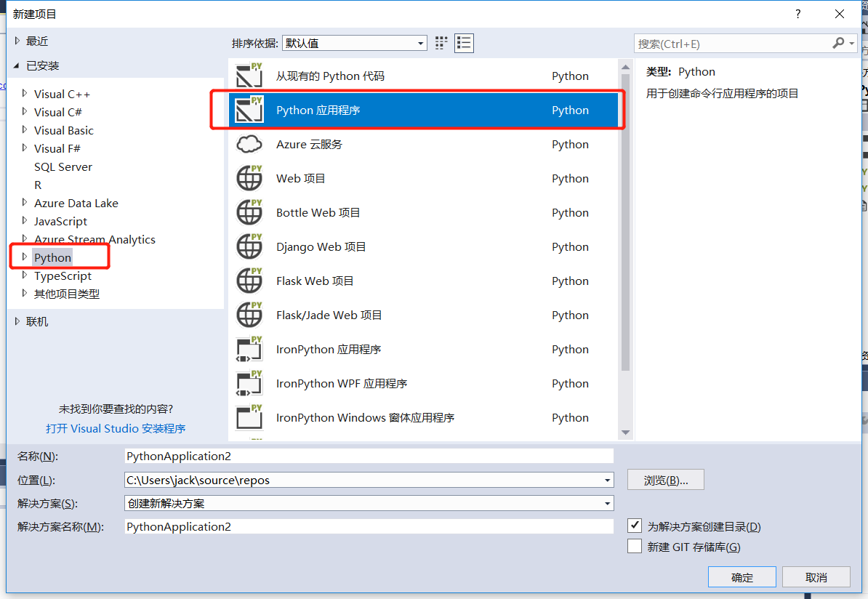Open the 排序依据 默认值 dropdown

tap(354, 43)
